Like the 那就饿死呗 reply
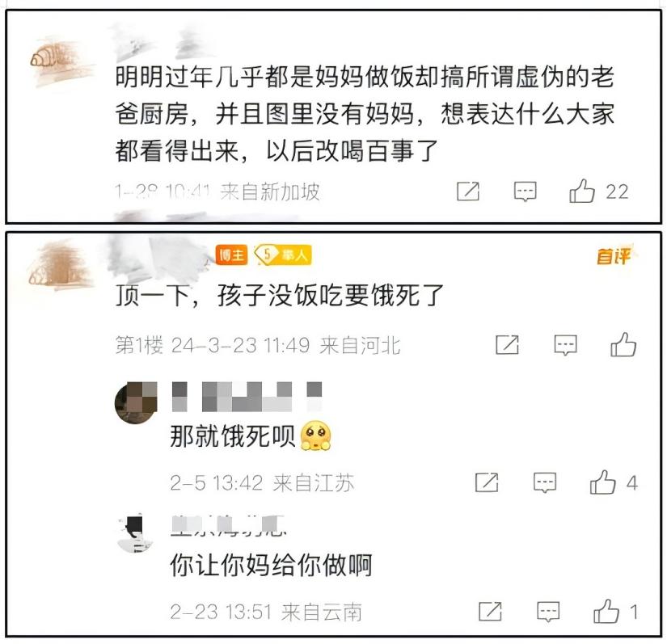The width and height of the screenshot is (667, 644). (x=603, y=482)
